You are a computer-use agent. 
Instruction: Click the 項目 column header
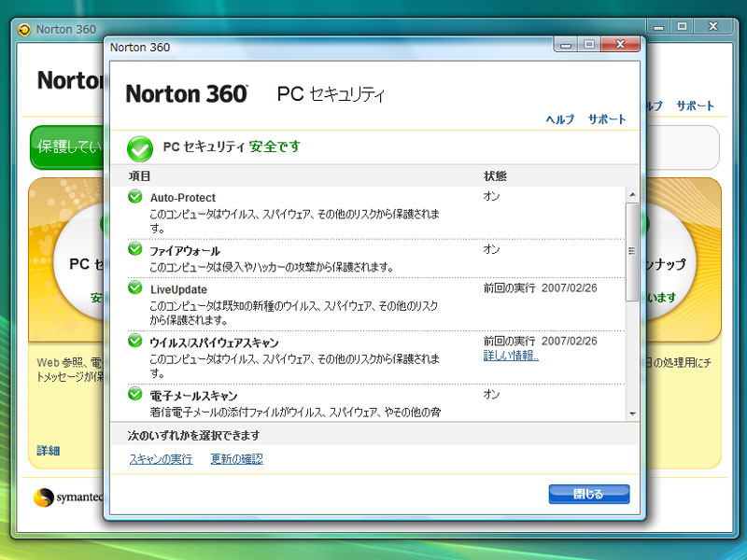click(x=139, y=176)
